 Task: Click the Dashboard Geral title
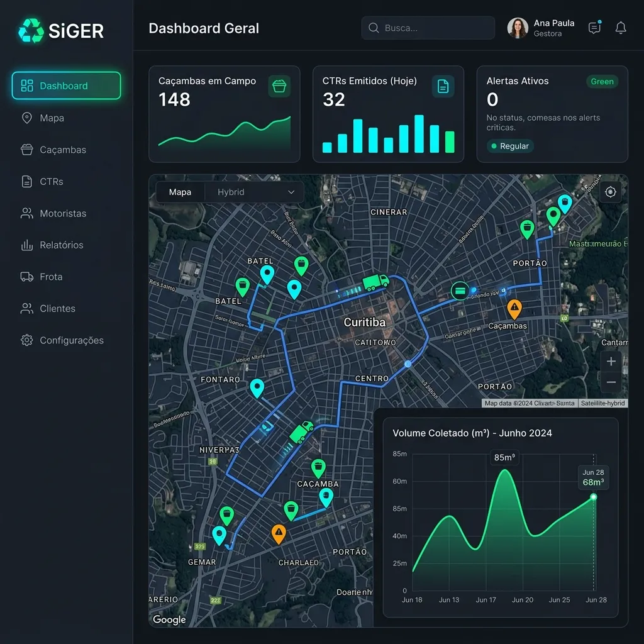pyautogui.click(x=204, y=28)
